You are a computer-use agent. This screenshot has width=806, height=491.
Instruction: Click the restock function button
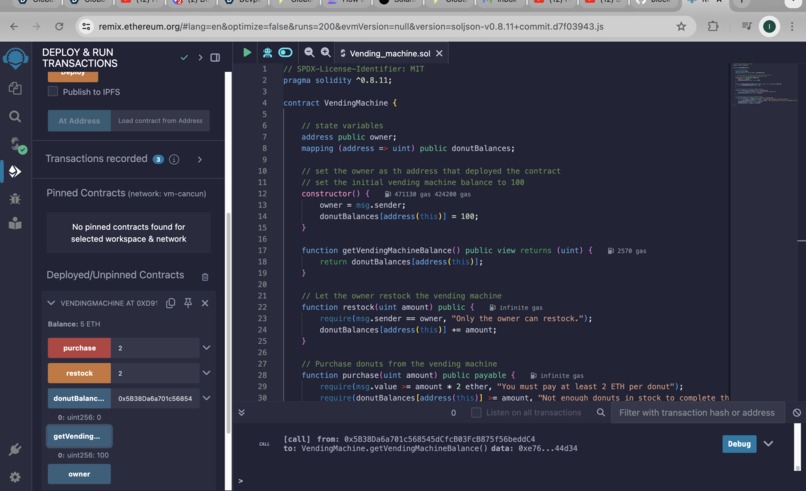(x=79, y=373)
